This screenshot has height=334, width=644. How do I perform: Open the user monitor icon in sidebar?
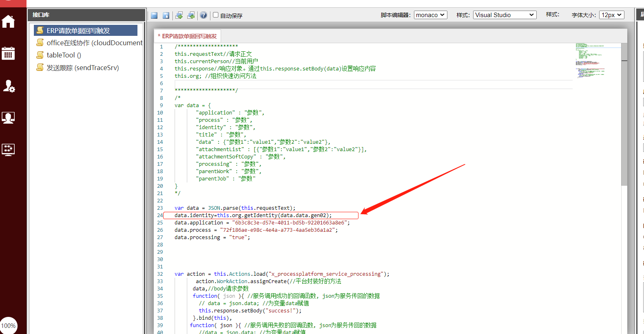pyautogui.click(x=8, y=118)
